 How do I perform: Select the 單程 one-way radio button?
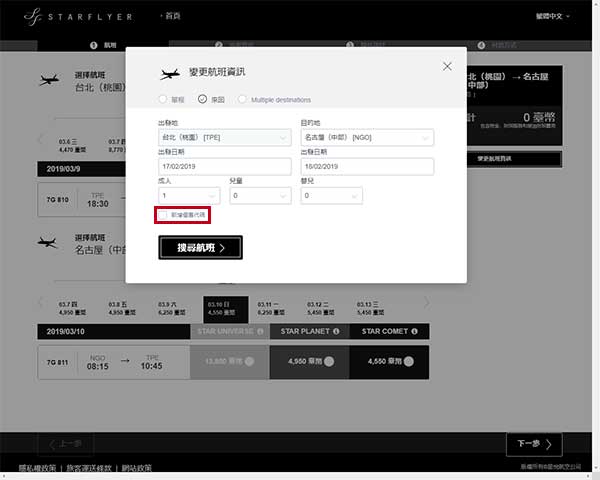coord(163,99)
